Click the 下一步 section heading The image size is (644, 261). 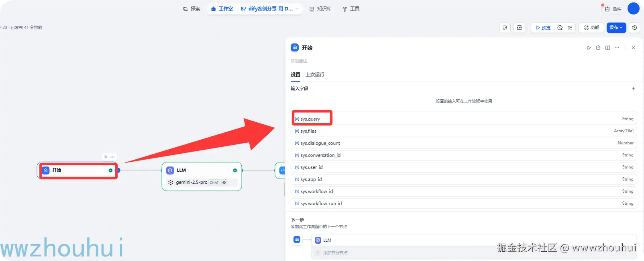point(297,220)
